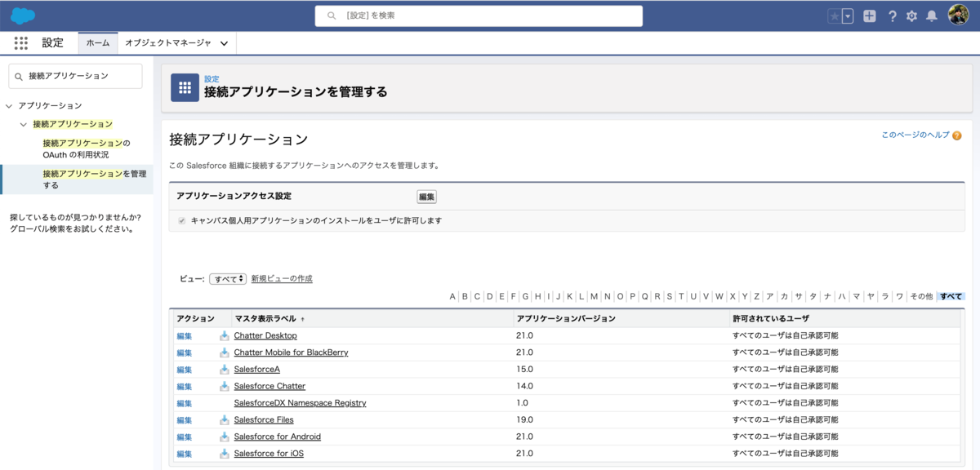This screenshot has height=470, width=980.
Task: Filter list by letter S
Action: [x=669, y=296]
